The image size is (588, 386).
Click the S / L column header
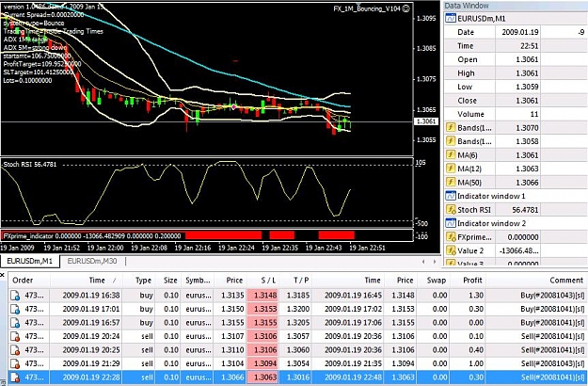pos(268,281)
